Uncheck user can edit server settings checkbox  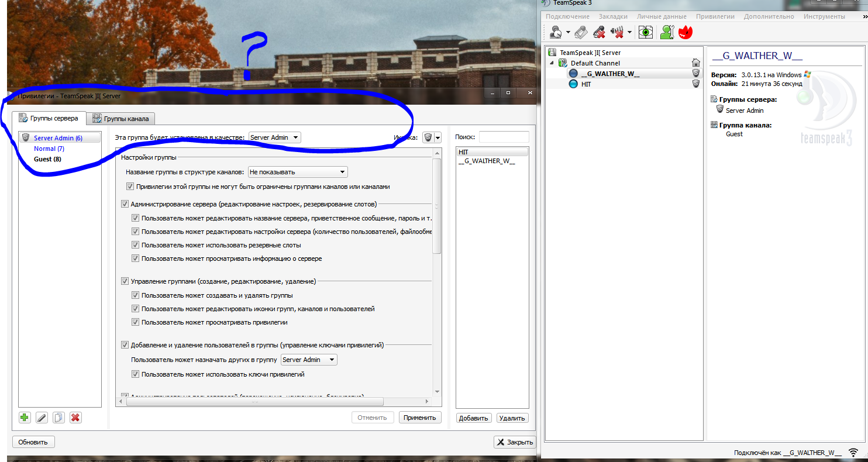[x=136, y=232]
